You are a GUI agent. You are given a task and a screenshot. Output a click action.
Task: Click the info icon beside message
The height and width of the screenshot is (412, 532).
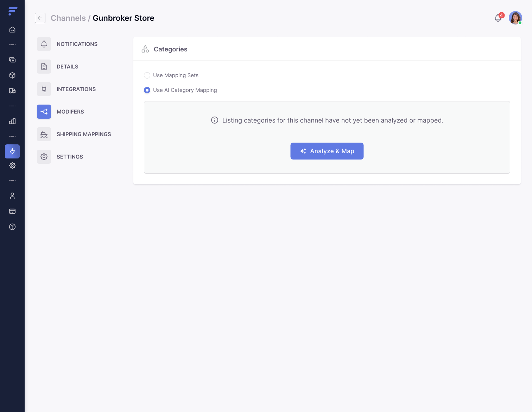215,120
